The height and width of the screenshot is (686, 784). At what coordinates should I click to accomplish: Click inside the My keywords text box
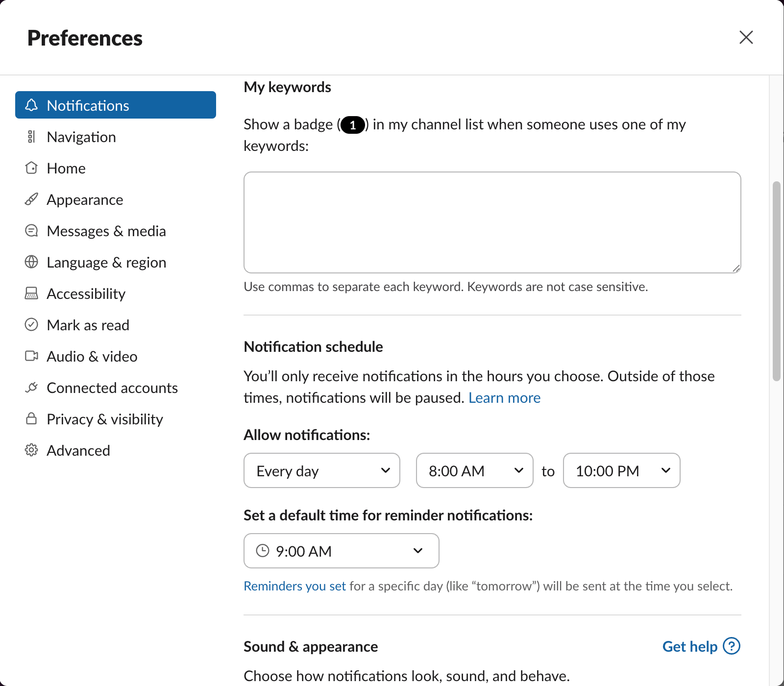[492, 222]
